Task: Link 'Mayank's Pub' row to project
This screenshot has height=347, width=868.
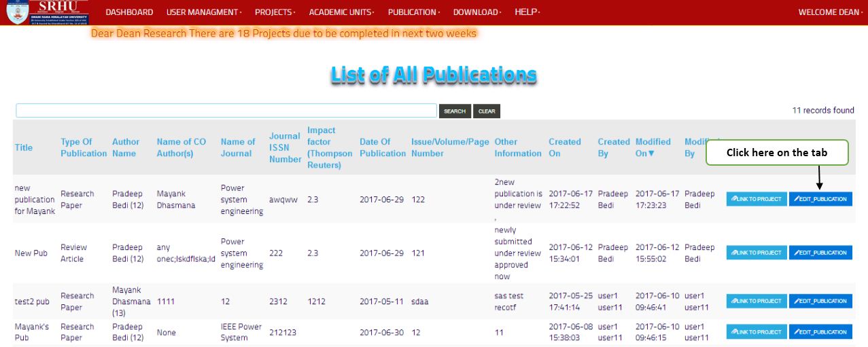Action: pos(757,332)
